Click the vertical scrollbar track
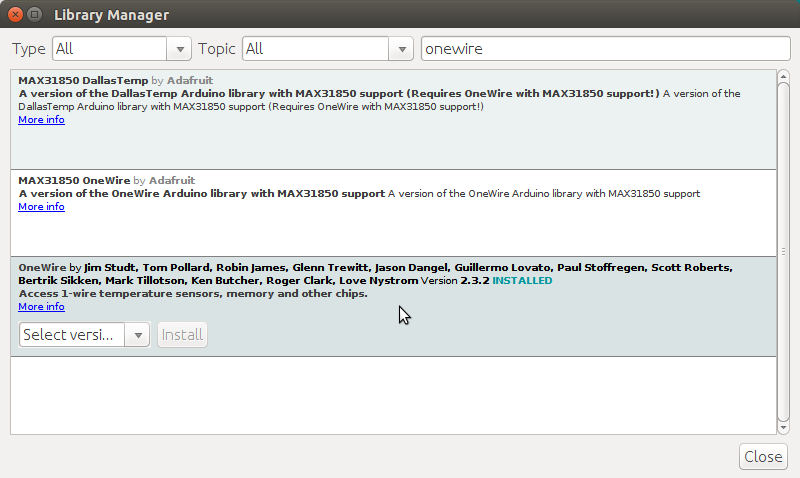Screen dimensions: 800x478 783,251
